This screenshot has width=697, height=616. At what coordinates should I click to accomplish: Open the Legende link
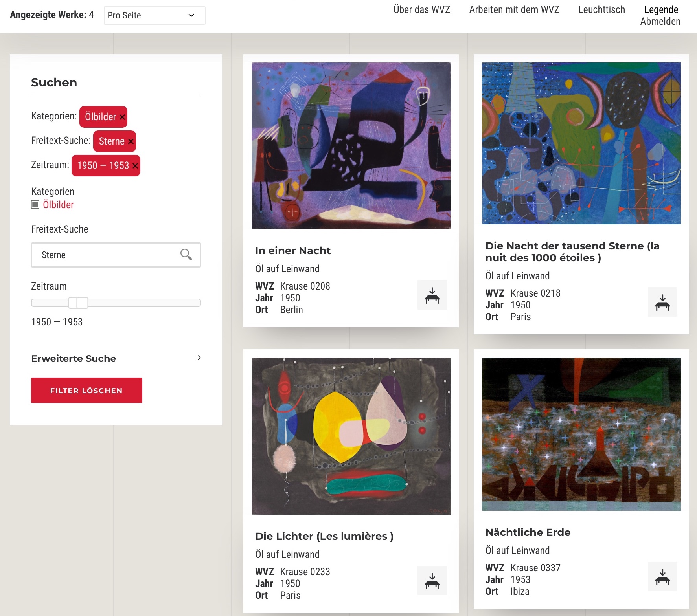click(661, 9)
